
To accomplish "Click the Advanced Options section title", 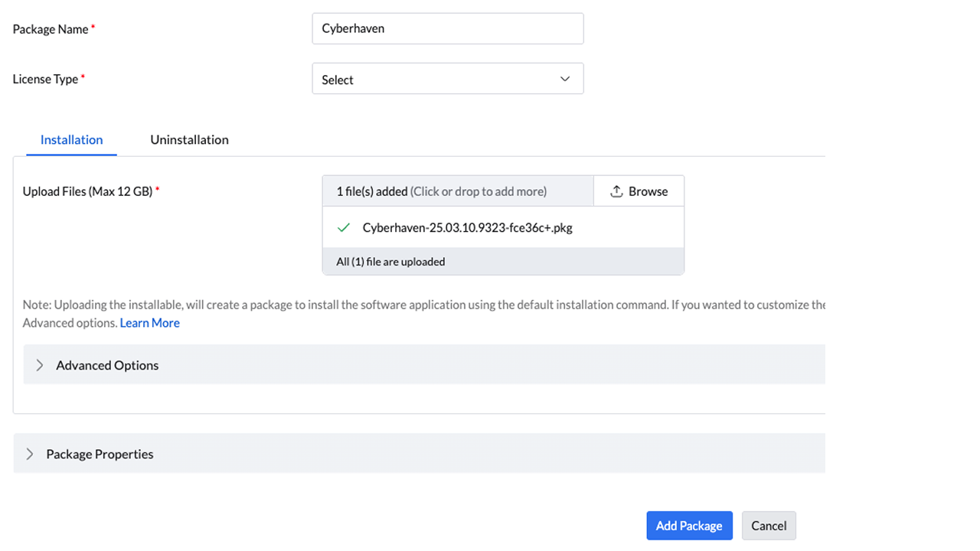I will tap(107, 365).
